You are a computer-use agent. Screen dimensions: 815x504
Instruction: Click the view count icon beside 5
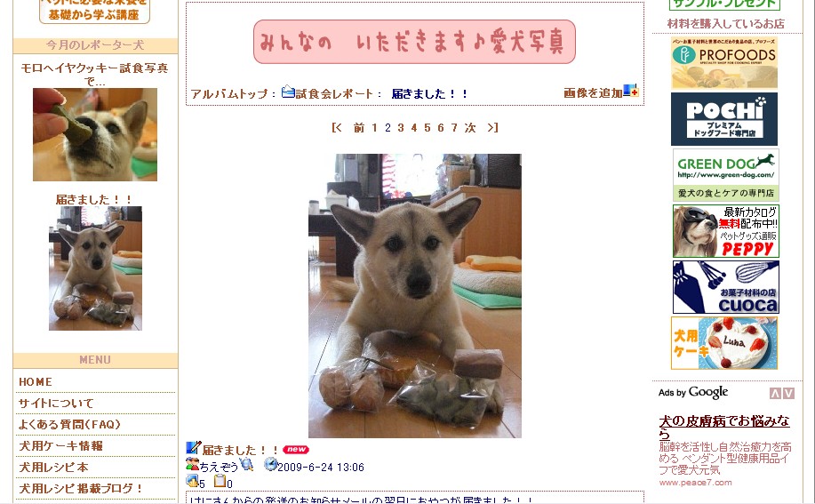click(192, 481)
